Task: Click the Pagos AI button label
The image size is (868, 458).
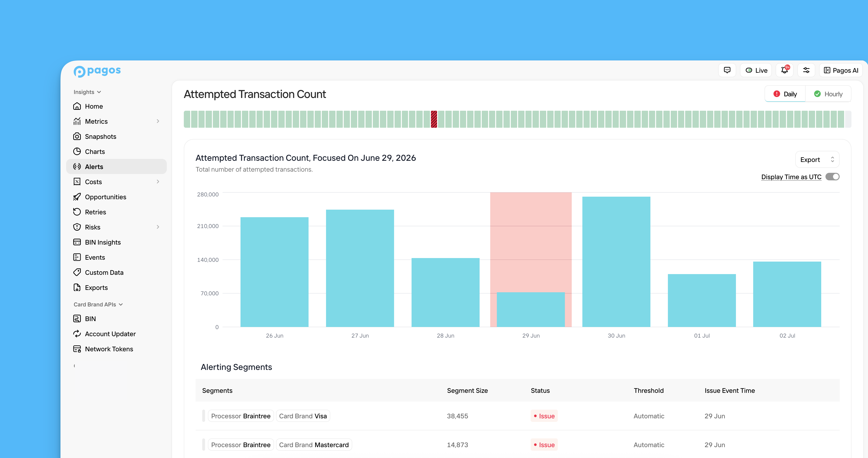Action: point(845,70)
